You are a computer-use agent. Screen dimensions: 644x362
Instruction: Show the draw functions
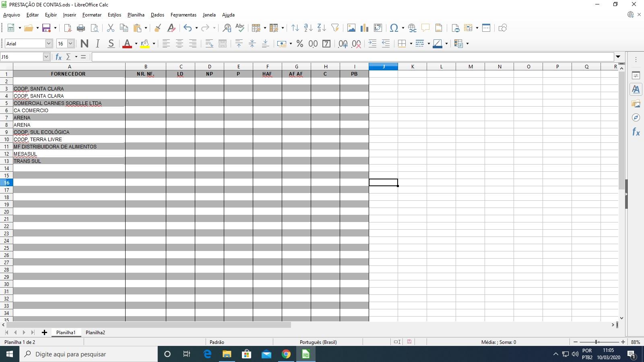pyautogui.click(x=502, y=28)
